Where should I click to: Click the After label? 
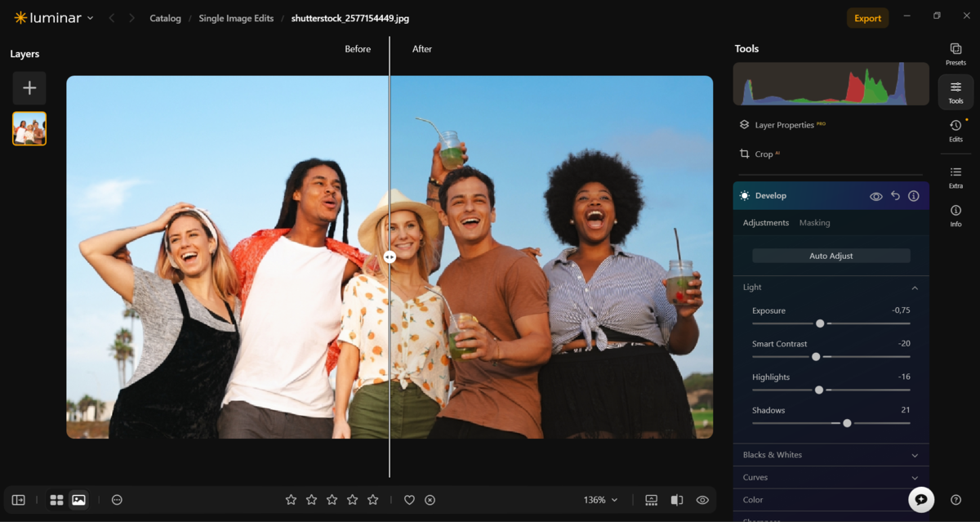(x=422, y=49)
